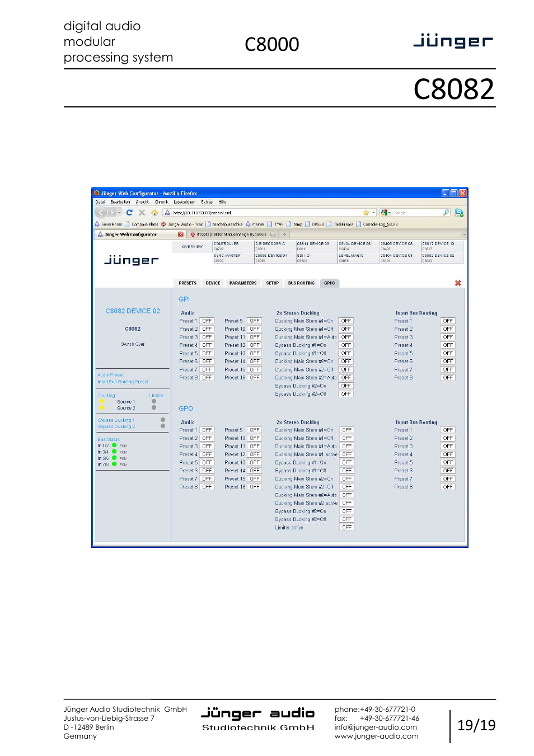Click the Google search input box
Image resolution: width=534 pixels, height=756 pixels.
416,213
